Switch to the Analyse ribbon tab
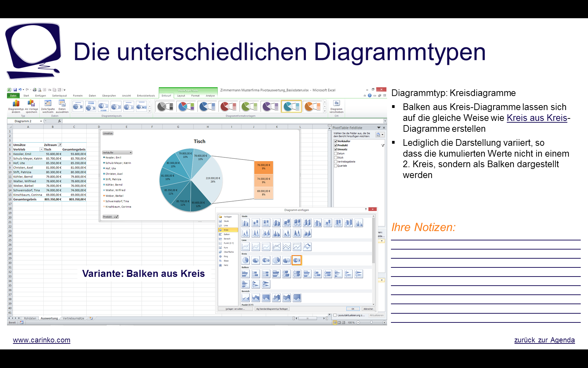588x368 pixels. point(210,96)
